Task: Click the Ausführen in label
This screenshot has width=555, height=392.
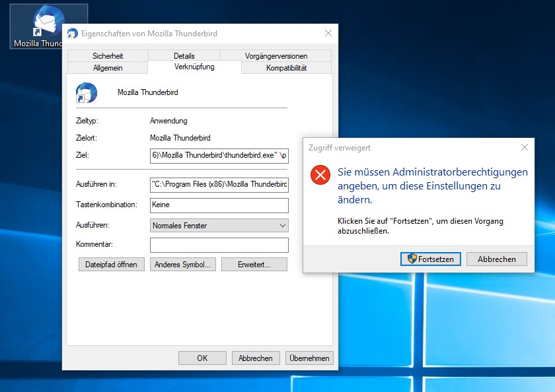Action: pos(96,184)
